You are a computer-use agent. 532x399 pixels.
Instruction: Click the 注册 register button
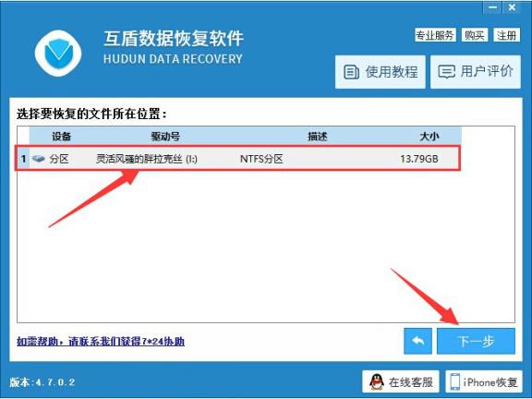506,35
